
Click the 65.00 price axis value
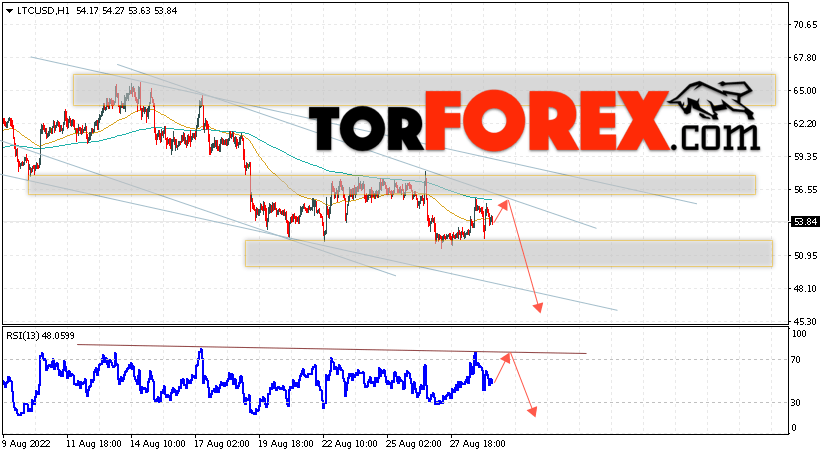coord(805,91)
